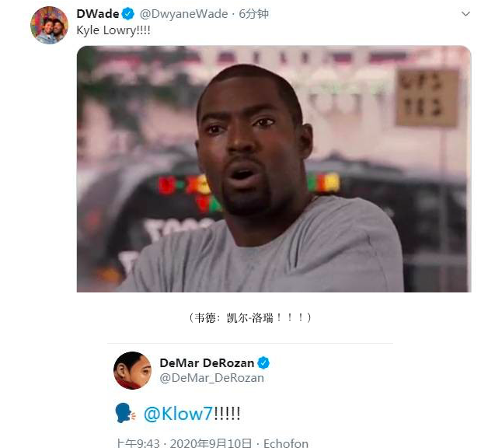Click the brown sign inside the GIF

427,98
